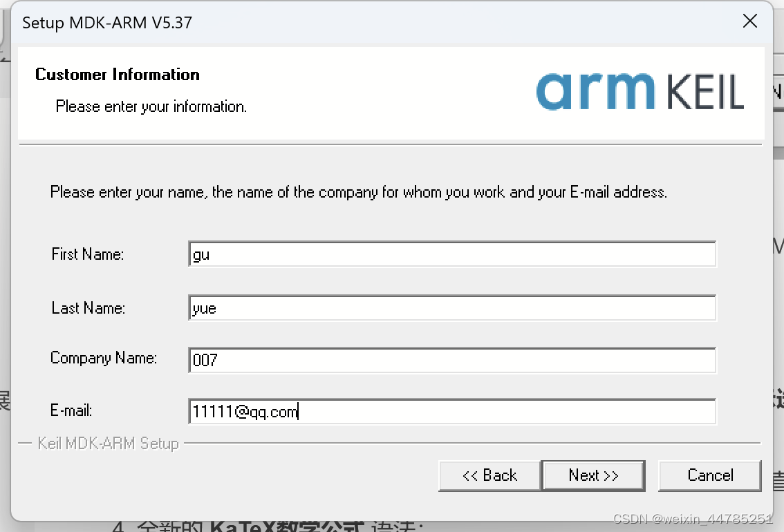Click the 'Please enter your information.' text

pyautogui.click(x=151, y=106)
